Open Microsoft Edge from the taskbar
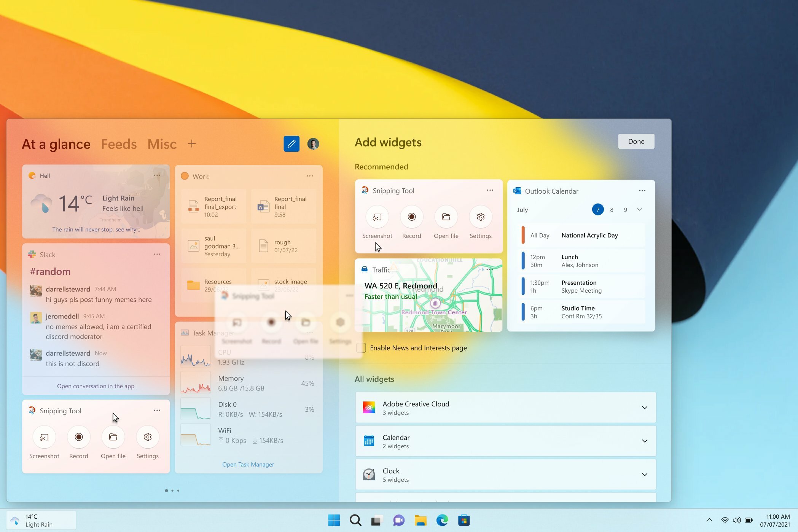The image size is (798, 532). (x=442, y=520)
